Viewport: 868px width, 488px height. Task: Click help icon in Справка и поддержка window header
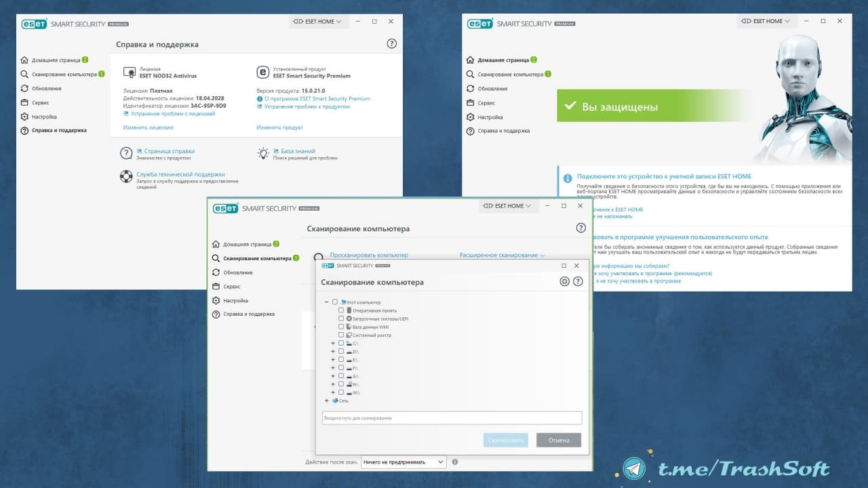click(391, 43)
